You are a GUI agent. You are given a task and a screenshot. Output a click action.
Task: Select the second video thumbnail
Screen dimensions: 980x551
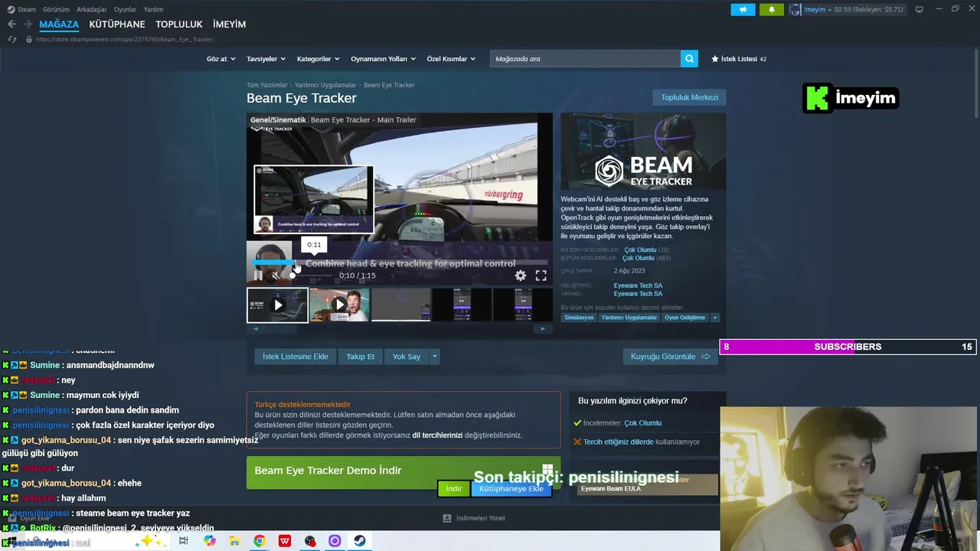pos(339,305)
